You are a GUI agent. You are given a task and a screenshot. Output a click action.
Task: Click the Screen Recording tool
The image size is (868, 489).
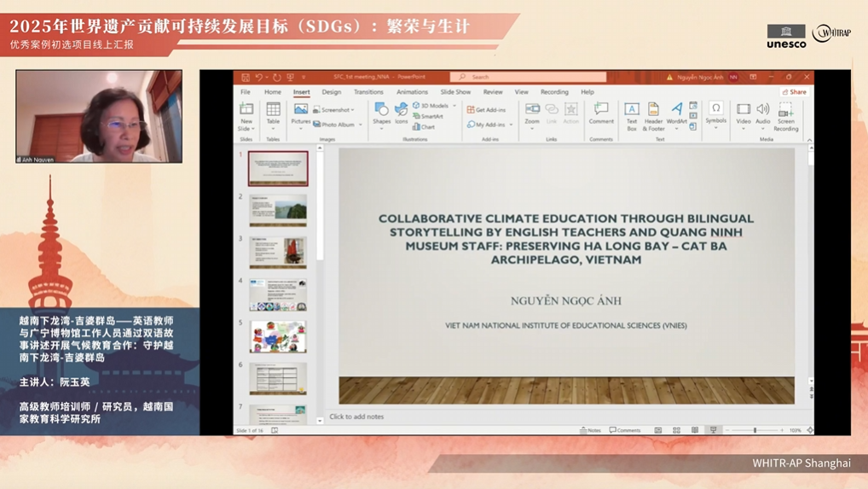click(785, 115)
